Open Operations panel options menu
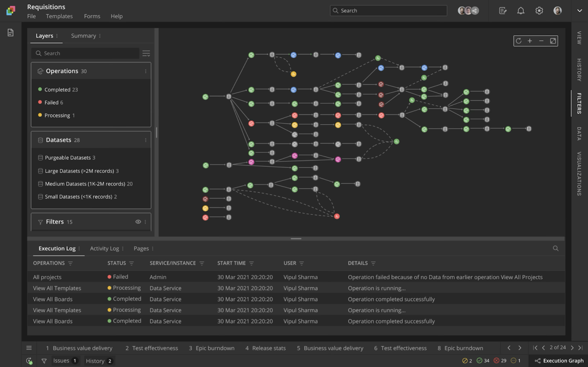This screenshot has width=588, height=367. (x=146, y=71)
